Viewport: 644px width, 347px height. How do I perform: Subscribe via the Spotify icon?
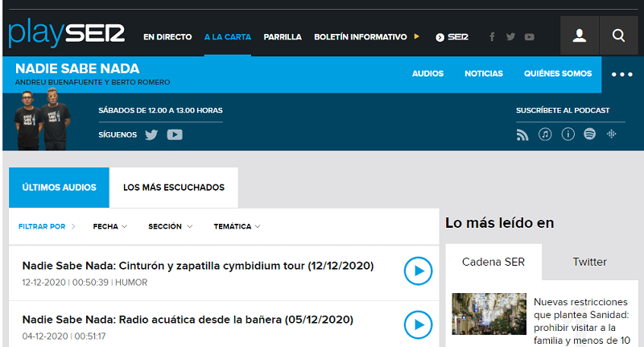590,134
